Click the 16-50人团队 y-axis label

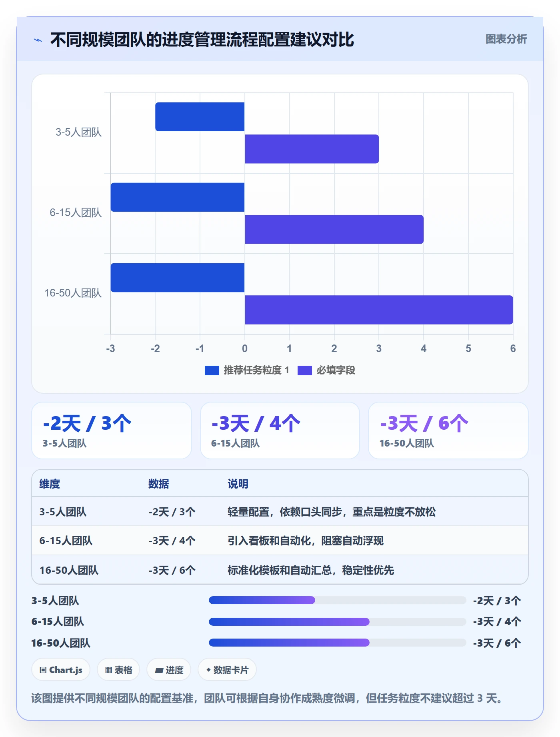point(73,293)
